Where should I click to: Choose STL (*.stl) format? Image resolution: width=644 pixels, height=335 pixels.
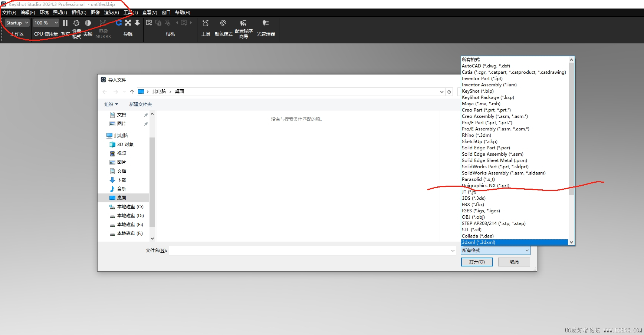(515, 230)
